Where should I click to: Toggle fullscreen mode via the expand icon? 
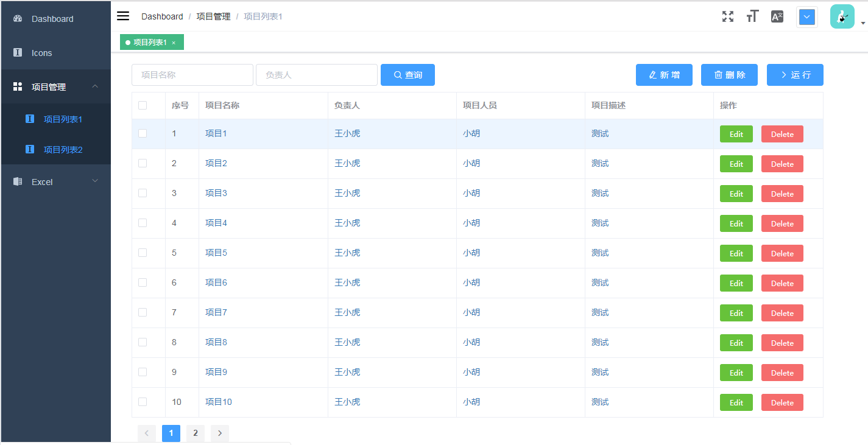tap(727, 16)
